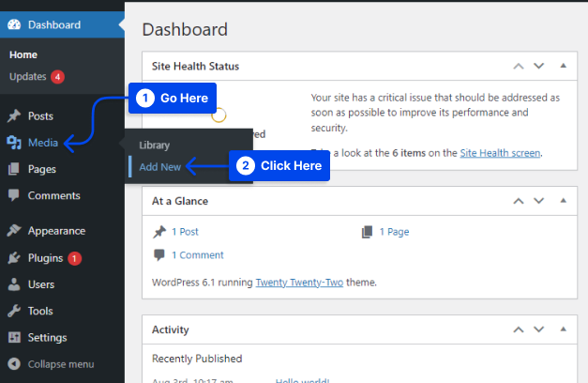This screenshot has height=383, width=588.
Task: Toggle the Site Health Status panel
Action: tap(563, 67)
